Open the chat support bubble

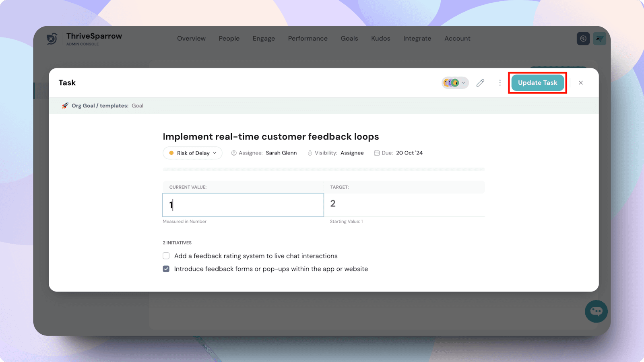pyautogui.click(x=596, y=311)
